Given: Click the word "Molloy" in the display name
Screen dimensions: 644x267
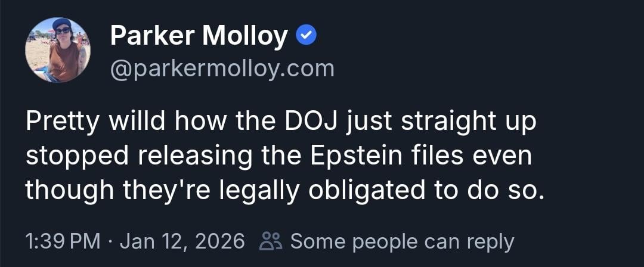Looking at the screenshot, I should point(244,37).
